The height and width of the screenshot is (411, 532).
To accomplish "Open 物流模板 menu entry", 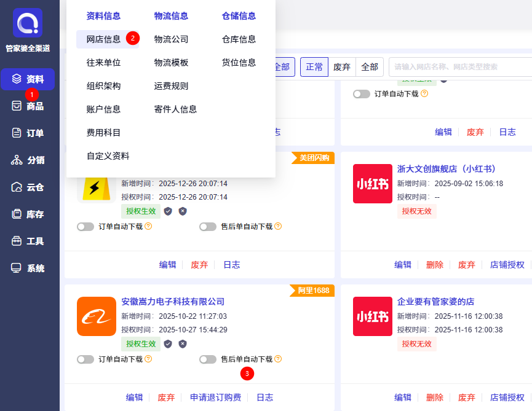I will [x=171, y=63].
